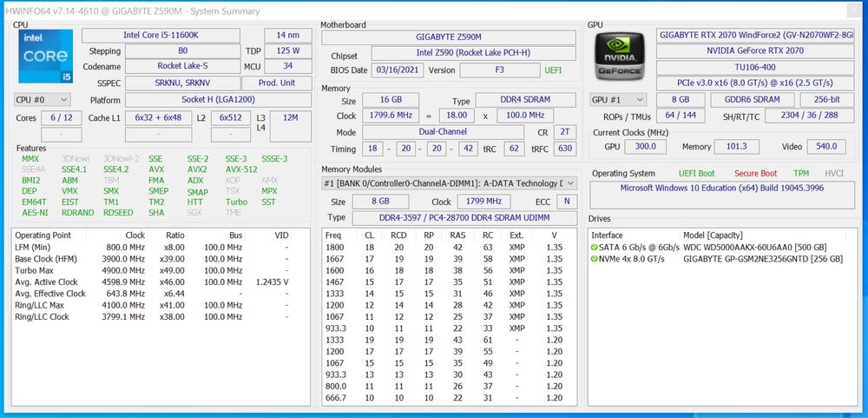Select the SRKNU, SRKNV SSPEC field
868x418 pixels.
[182, 83]
